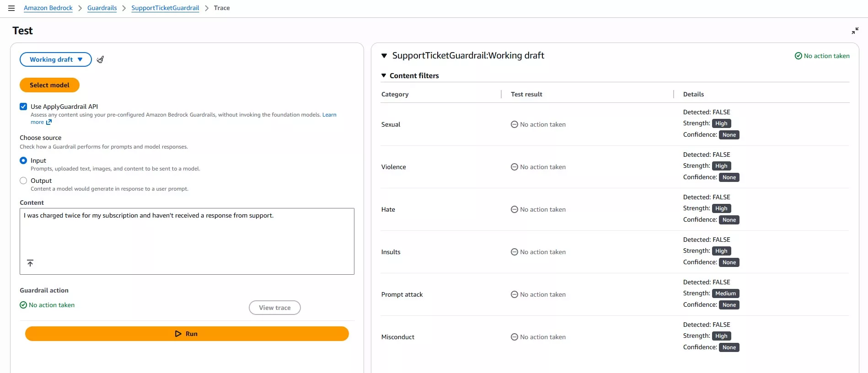The image size is (868, 373).
Task: Click the upload arrow icon in Content box
Action: pyautogui.click(x=30, y=263)
